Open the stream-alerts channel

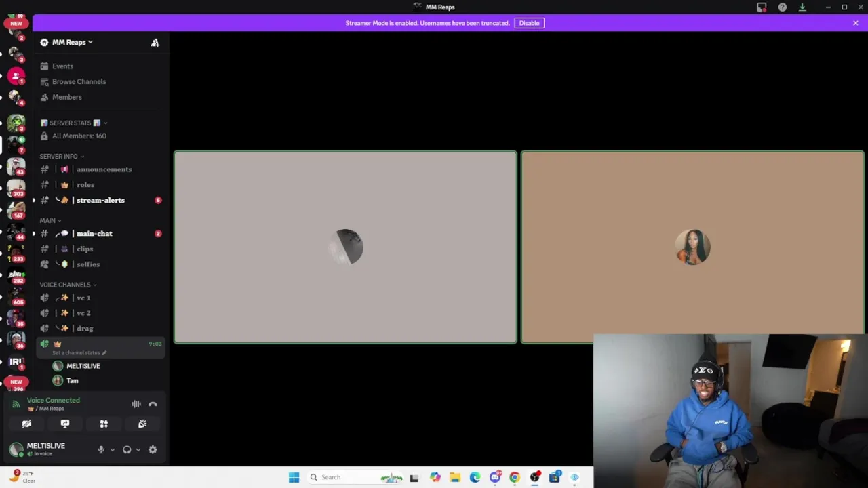101,200
